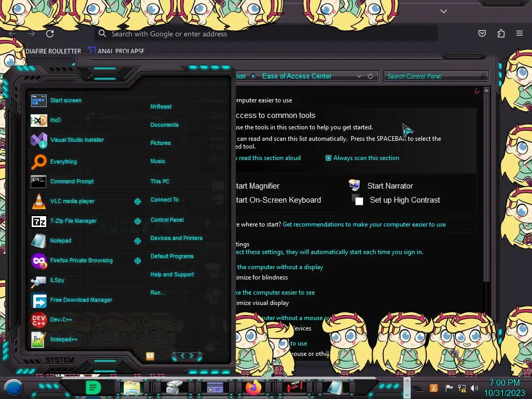Toggle Always scan this section checkbox

pos(328,158)
